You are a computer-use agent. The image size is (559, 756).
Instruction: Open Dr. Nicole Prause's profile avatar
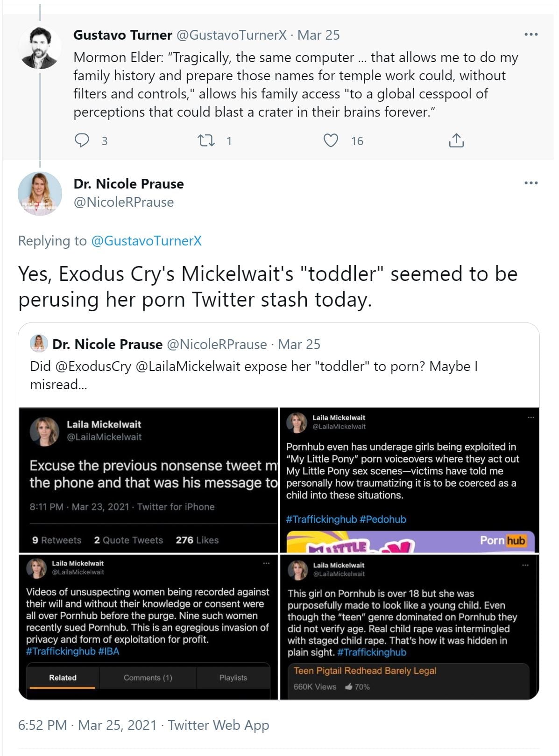coord(40,193)
